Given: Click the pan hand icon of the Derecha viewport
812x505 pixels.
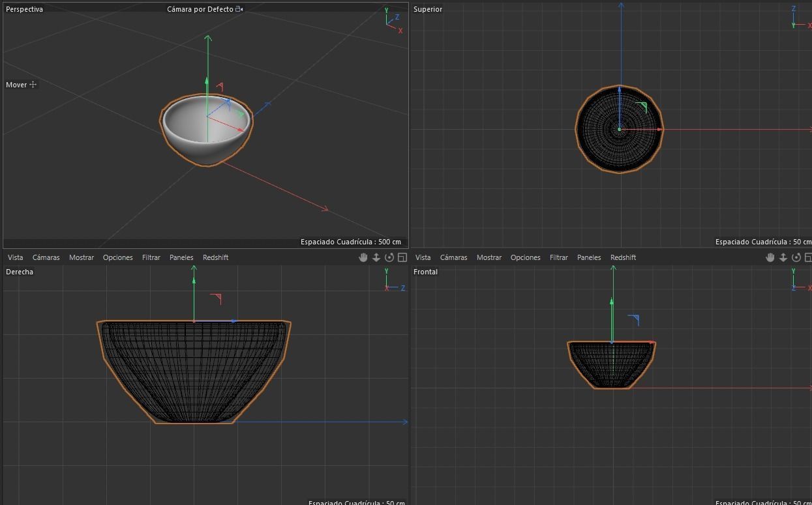Looking at the screenshot, I should pyautogui.click(x=363, y=257).
